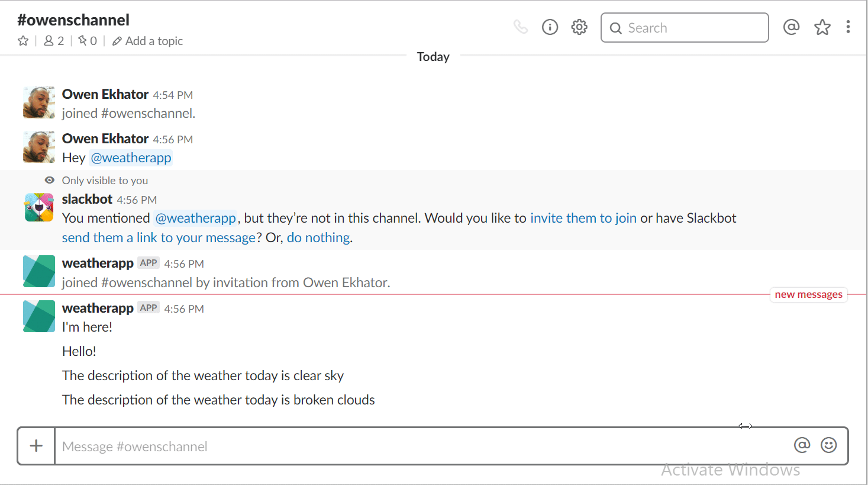Click the Search field
The width and height of the screenshot is (868, 485).
(685, 28)
